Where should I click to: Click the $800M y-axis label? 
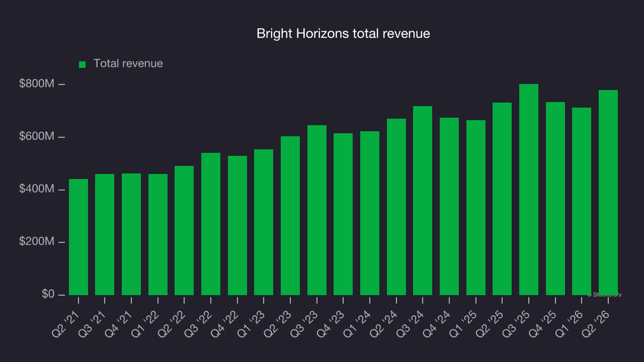coord(36,84)
